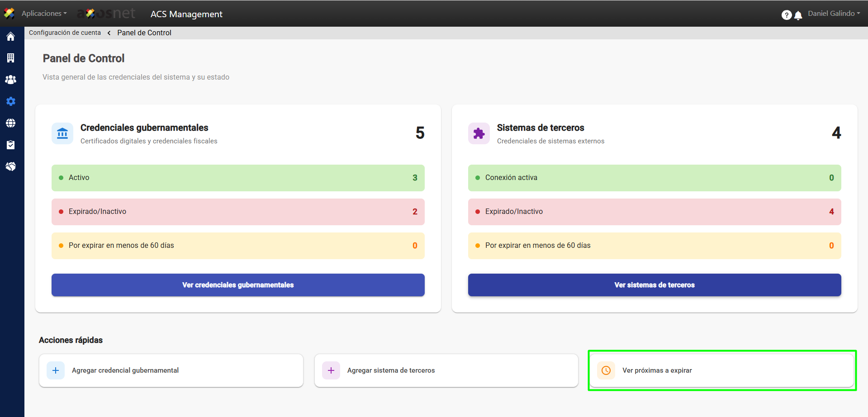Viewport: 868px width, 417px height.
Task: Open the users group sidebar icon
Action: point(10,80)
